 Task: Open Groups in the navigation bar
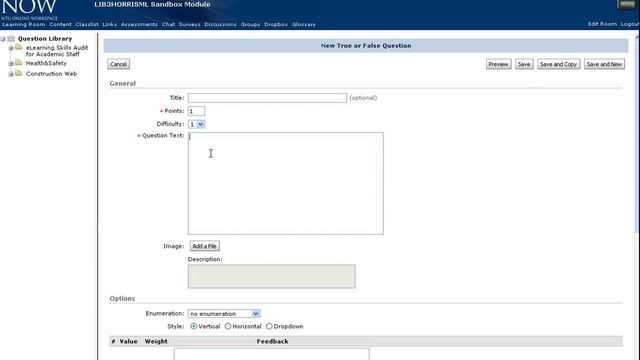pos(250,24)
